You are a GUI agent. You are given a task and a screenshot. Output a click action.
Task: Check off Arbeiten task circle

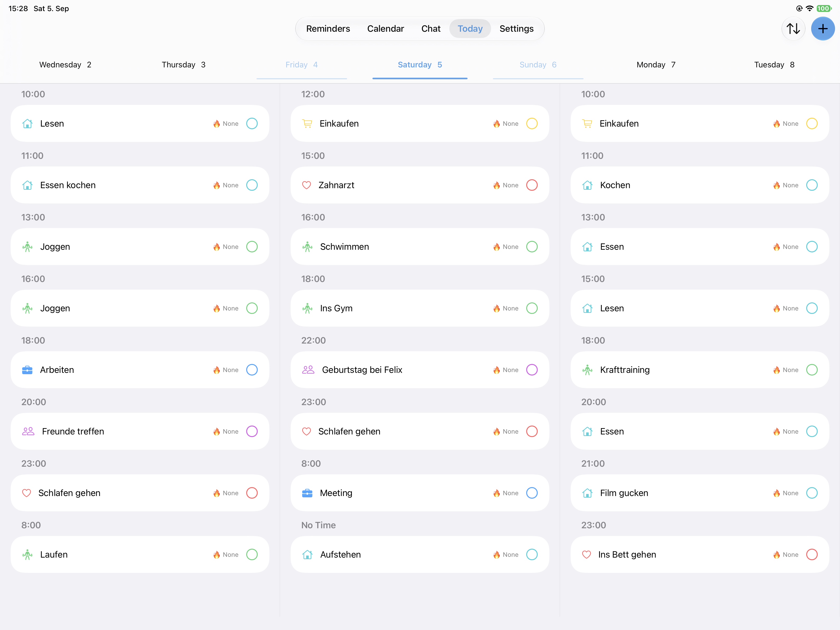pyautogui.click(x=252, y=370)
